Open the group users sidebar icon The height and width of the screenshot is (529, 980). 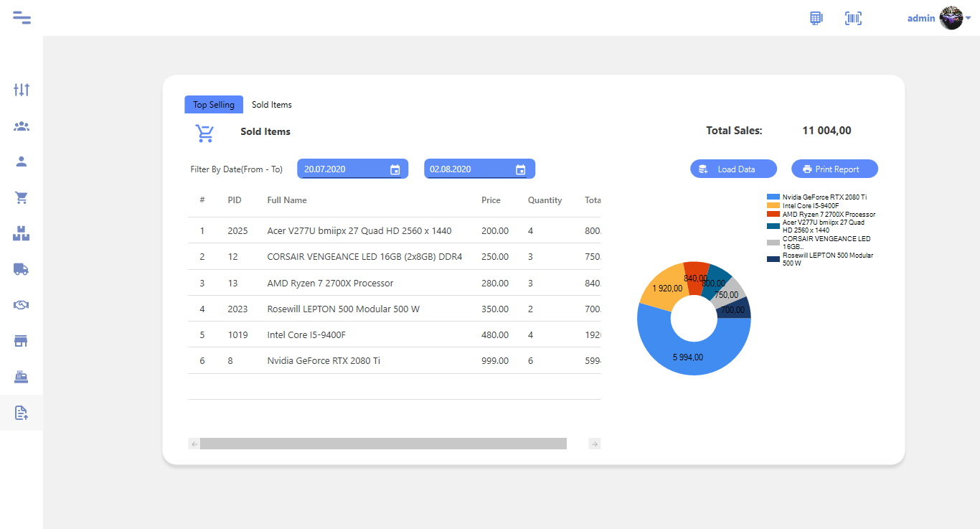[22, 126]
